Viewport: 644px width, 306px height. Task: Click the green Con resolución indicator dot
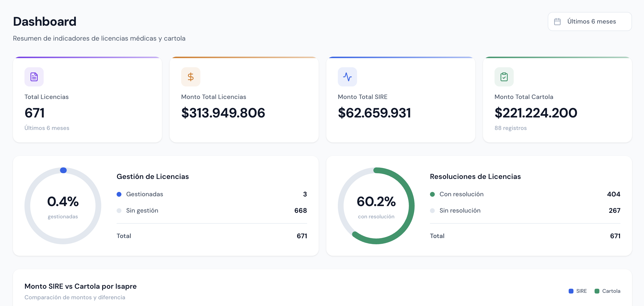(x=432, y=194)
